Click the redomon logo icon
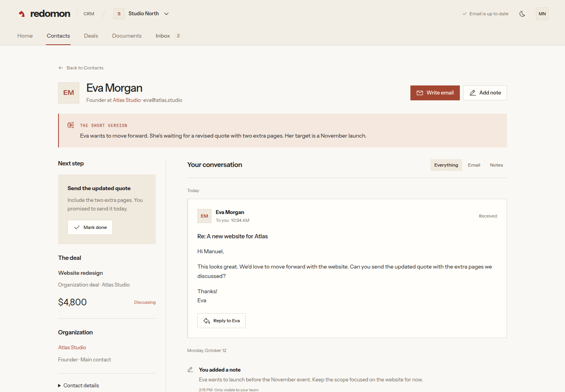Viewport: 565px width, 392px height. pos(22,14)
